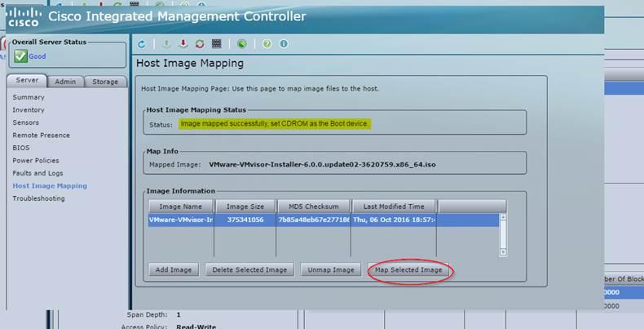
Task: Open Power Policies in the sidebar
Action: [36, 160]
